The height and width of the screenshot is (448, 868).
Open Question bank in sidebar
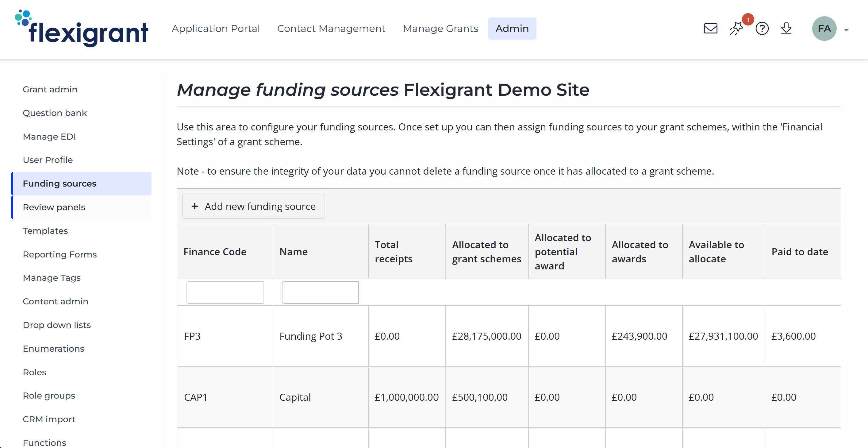pyautogui.click(x=55, y=113)
